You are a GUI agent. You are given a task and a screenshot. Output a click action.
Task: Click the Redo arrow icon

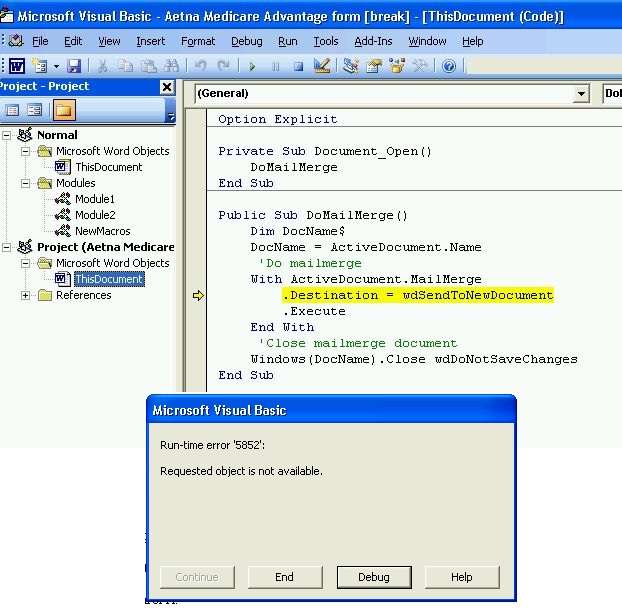point(223,66)
